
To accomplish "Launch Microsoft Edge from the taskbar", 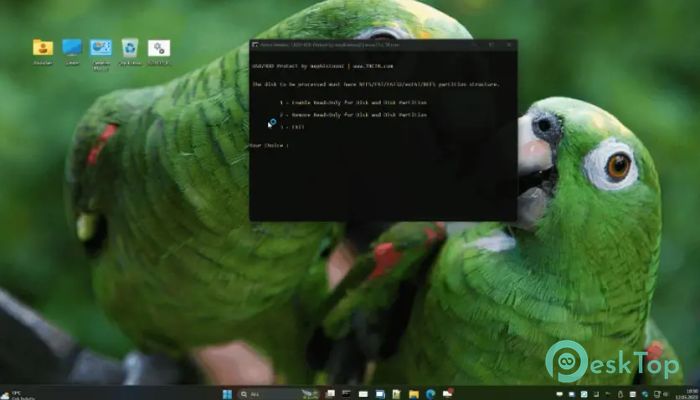I will pyautogui.click(x=430, y=394).
